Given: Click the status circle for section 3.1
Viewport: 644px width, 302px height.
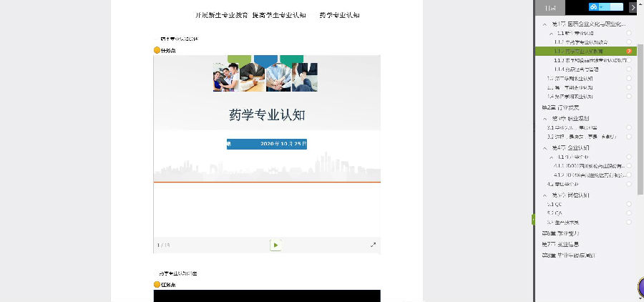Looking at the screenshot, I should 629,127.
